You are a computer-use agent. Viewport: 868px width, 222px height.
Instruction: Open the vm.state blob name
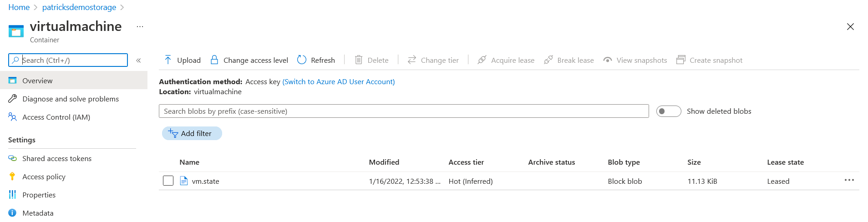tap(205, 181)
